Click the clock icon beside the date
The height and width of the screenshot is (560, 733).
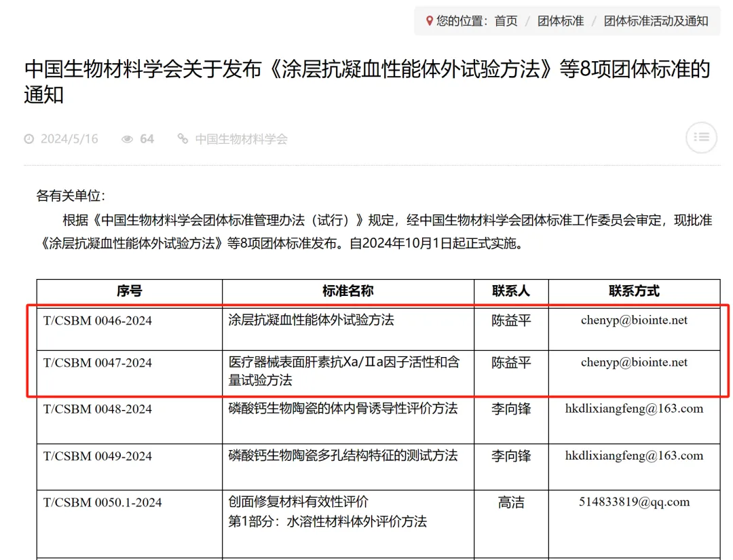click(x=29, y=139)
